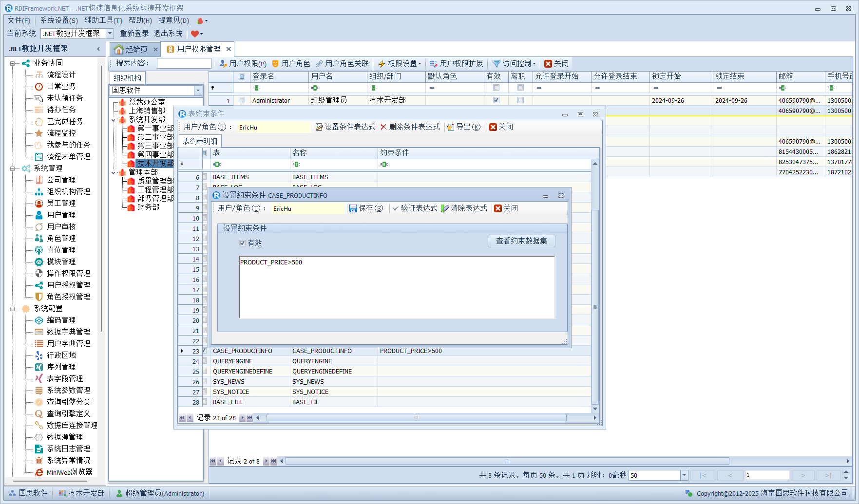Click the clear expression icon
This screenshot has width=859, height=504.
(445, 208)
